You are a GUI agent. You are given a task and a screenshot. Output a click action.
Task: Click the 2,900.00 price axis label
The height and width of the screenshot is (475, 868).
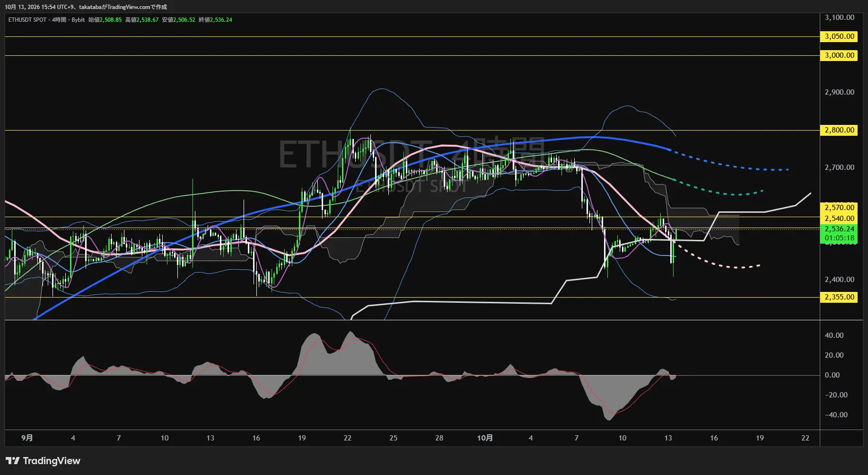coord(840,92)
